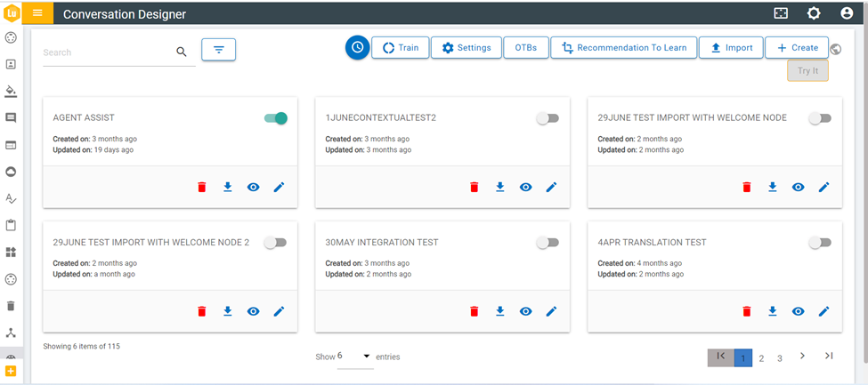Open the paint bucket sidebar icon

(x=11, y=92)
